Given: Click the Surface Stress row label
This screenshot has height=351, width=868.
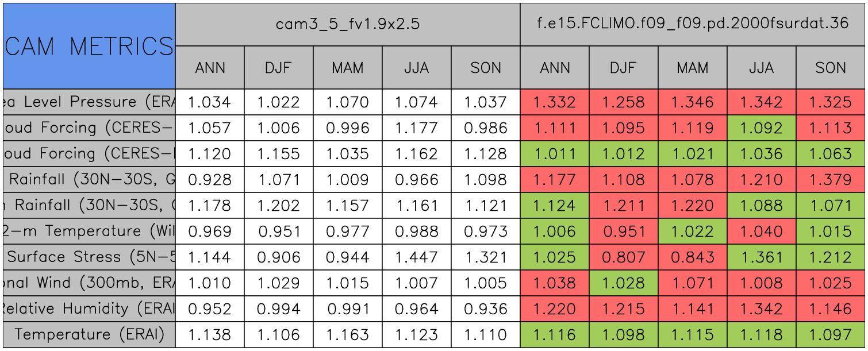Looking at the screenshot, I should coord(89,257).
